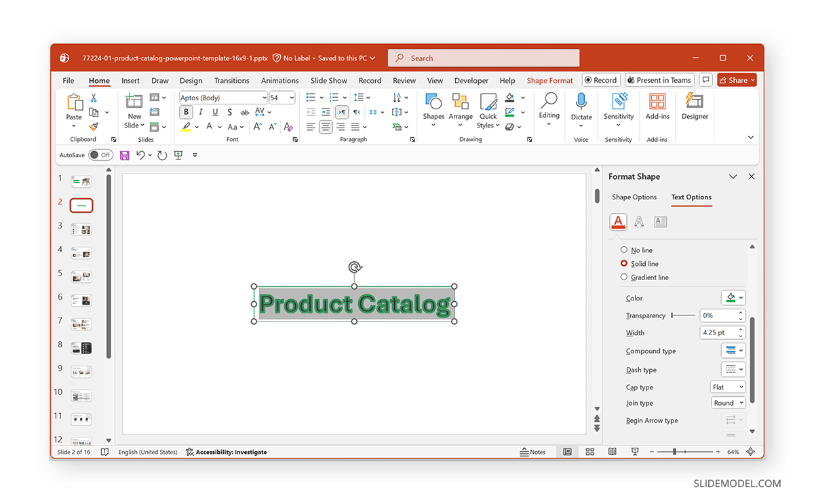Viewport: 814px width, 504px height.
Task: Click the Present in Teams button
Action: (659, 80)
